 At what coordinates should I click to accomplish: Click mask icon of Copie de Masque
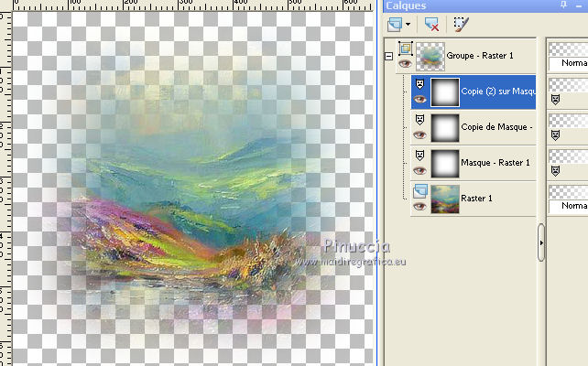419,120
